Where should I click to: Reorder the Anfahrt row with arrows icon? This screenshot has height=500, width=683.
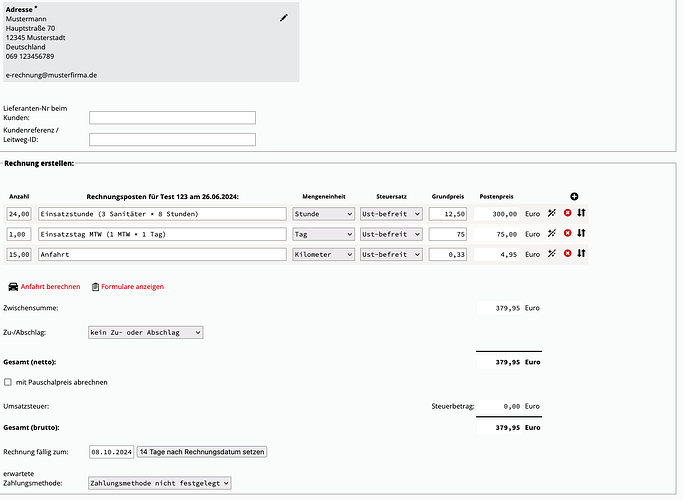[582, 253]
